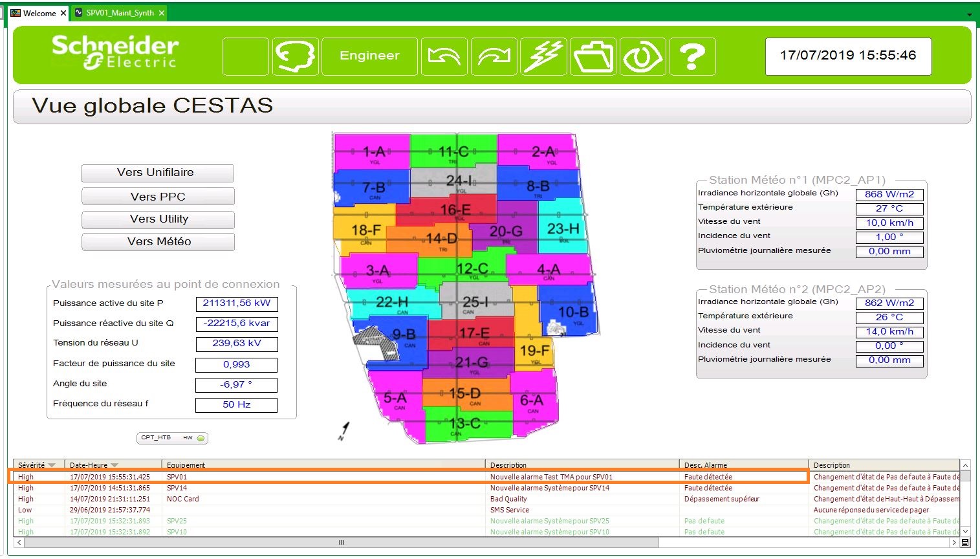Sort alarms by Sévérité column arrow

click(52, 465)
